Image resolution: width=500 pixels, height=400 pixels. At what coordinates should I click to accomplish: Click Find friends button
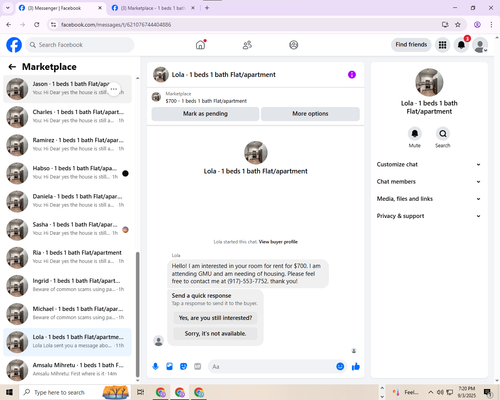pyautogui.click(x=411, y=45)
